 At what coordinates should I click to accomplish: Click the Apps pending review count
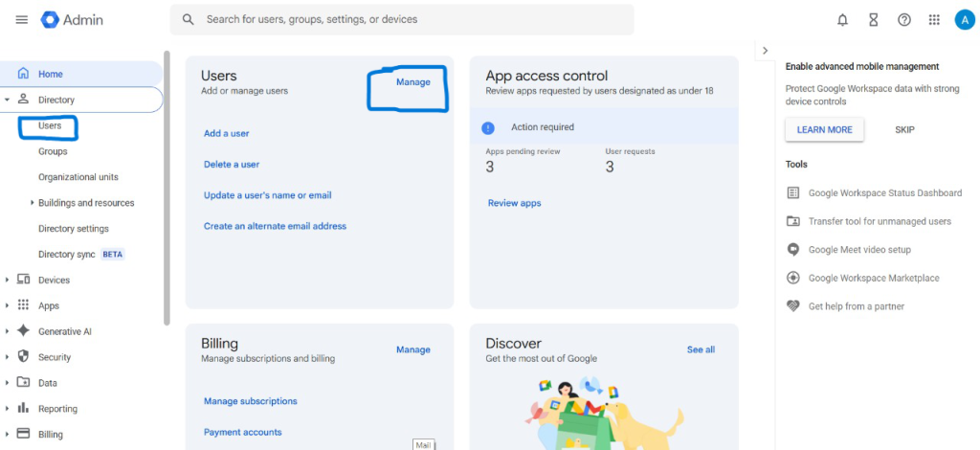[x=489, y=167]
